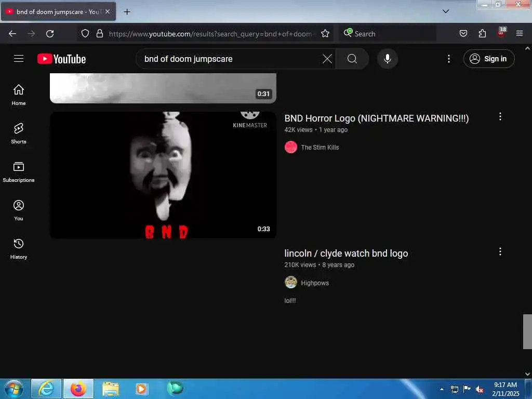Open the You section in sidebar
This screenshot has width=532, height=399.
click(x=19, y=210)
